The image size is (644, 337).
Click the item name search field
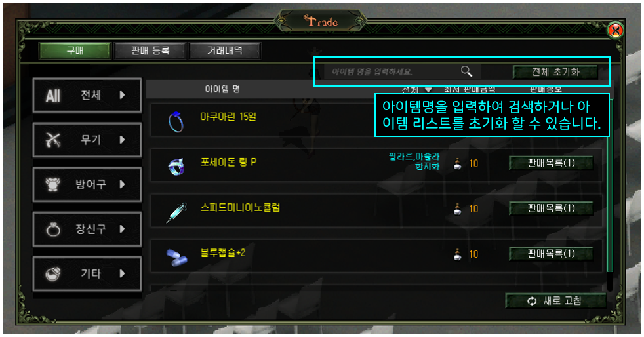click(x=390, y=72)
